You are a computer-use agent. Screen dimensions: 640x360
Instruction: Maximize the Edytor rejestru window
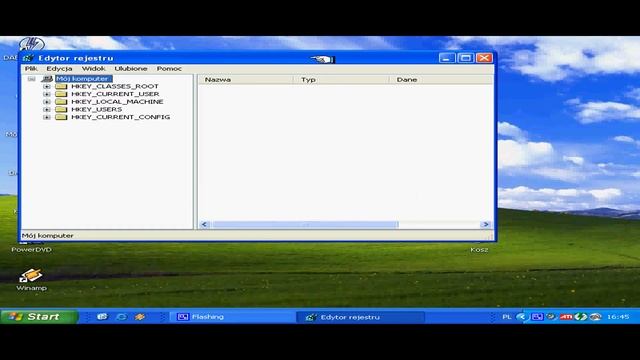pos(466,58)
